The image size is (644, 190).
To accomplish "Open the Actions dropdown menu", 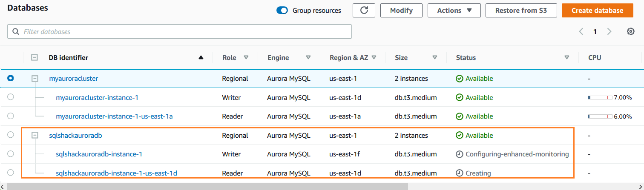I will coord(454,11).
